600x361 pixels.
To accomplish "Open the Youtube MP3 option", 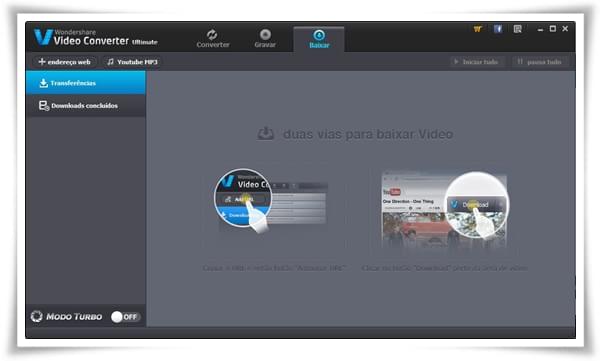I will [x=132, y=62].
